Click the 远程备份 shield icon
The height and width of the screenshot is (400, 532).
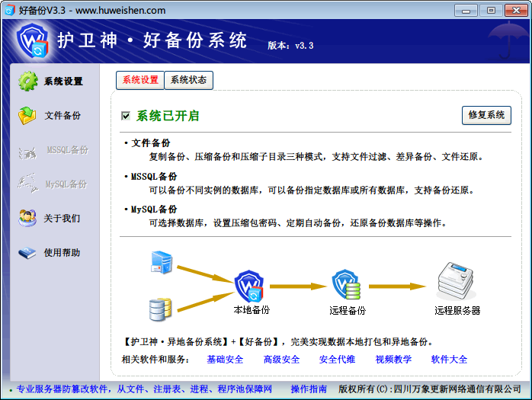click(x=346, y=284)
